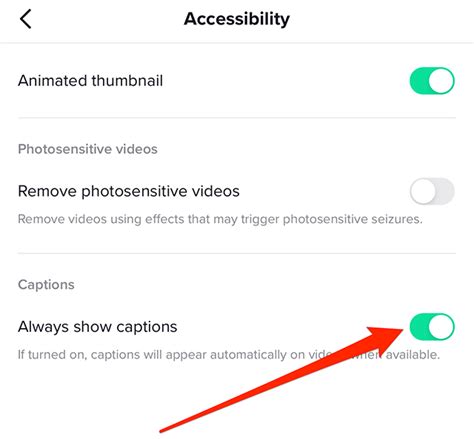Tap white knob of photosensitive videos switch
The height and width of the screenshot is (439, 474).
coord(423,191)
